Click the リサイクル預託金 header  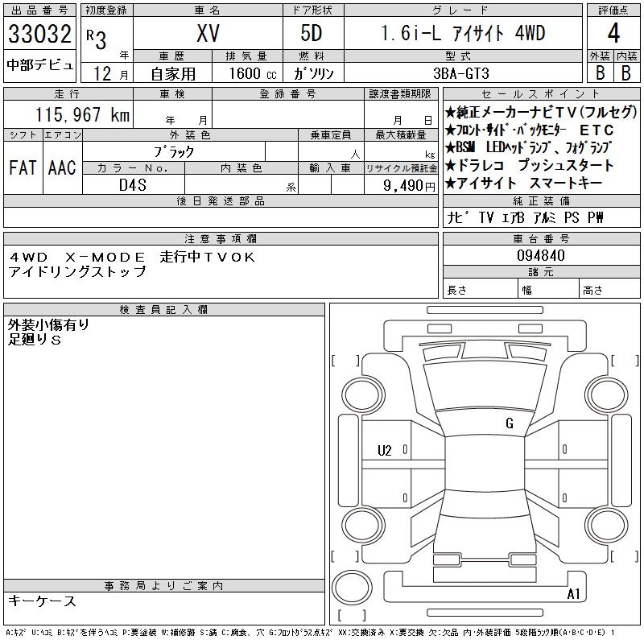[401, 168]
